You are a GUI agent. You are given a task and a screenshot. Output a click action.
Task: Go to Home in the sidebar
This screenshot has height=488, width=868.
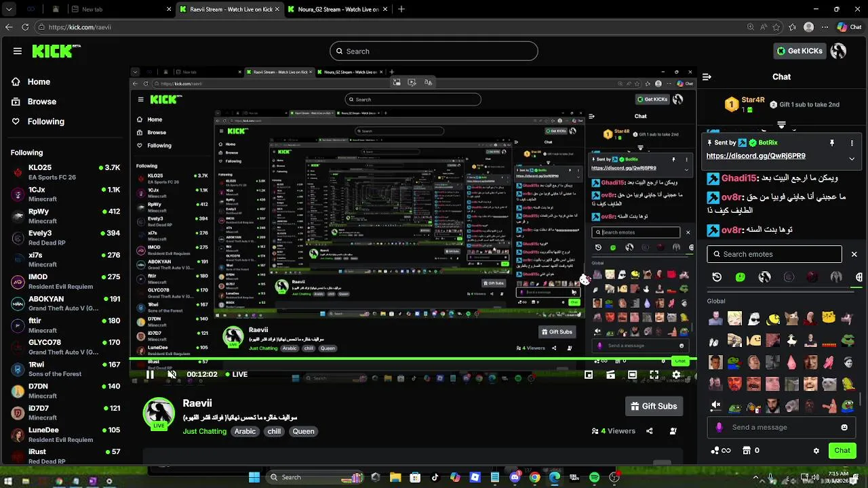[x=39, y=81]
